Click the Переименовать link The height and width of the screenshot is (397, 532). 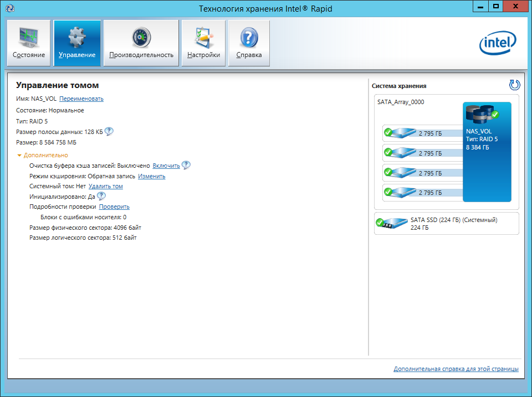tap(81, 99)
